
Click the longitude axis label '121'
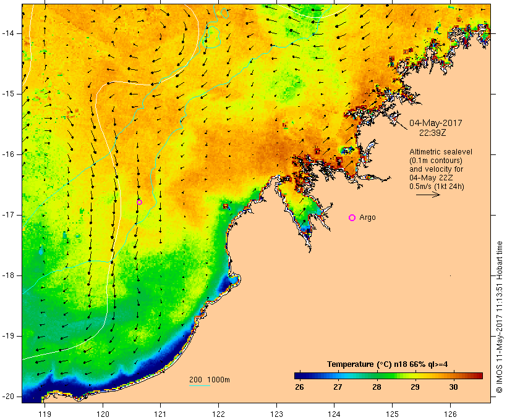point(161,414)
